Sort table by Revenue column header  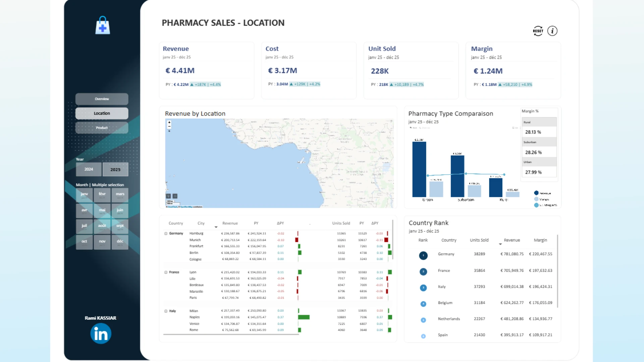pyautogui.click(x=230, y=223)
